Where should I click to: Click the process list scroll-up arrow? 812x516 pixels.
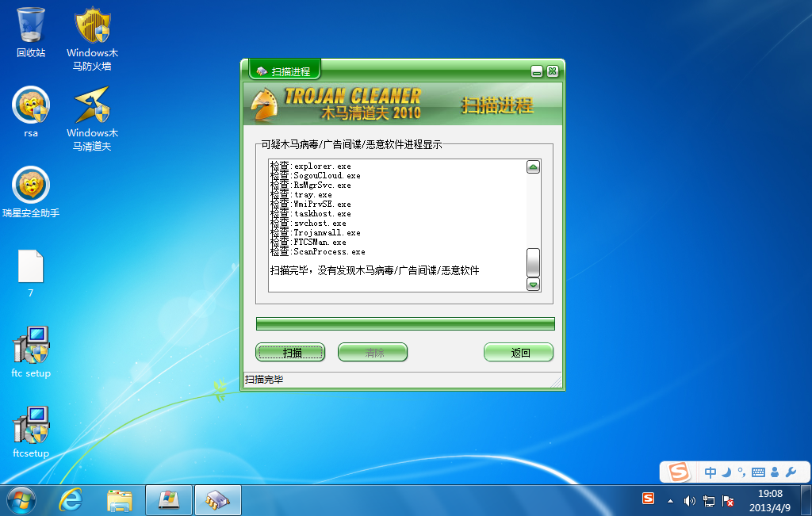pyautogui.click(x=533, y=166)
